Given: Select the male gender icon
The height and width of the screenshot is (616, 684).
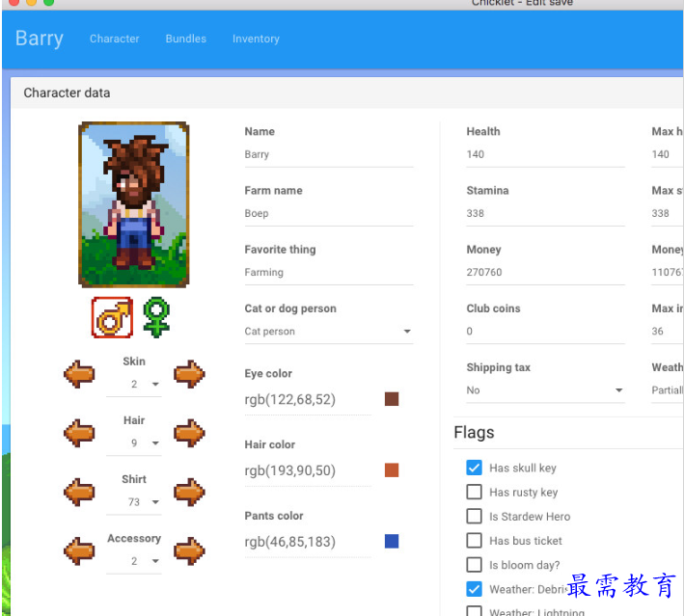Looking at the screenshot, I should (x=112, y=318).
